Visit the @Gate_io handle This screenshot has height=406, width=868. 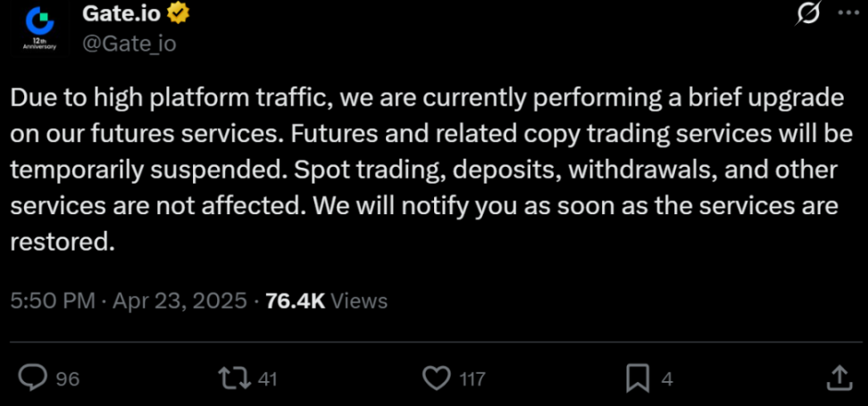coord(129,44)
